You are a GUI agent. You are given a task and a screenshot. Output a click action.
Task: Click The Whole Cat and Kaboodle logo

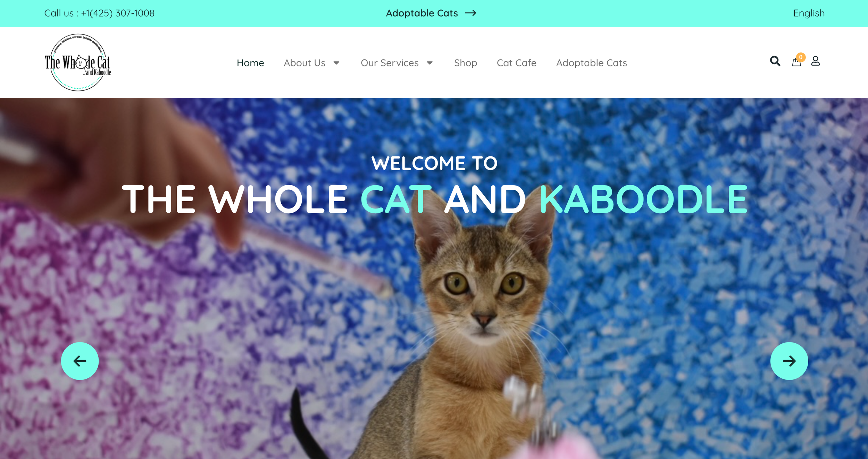click(78, 63)
